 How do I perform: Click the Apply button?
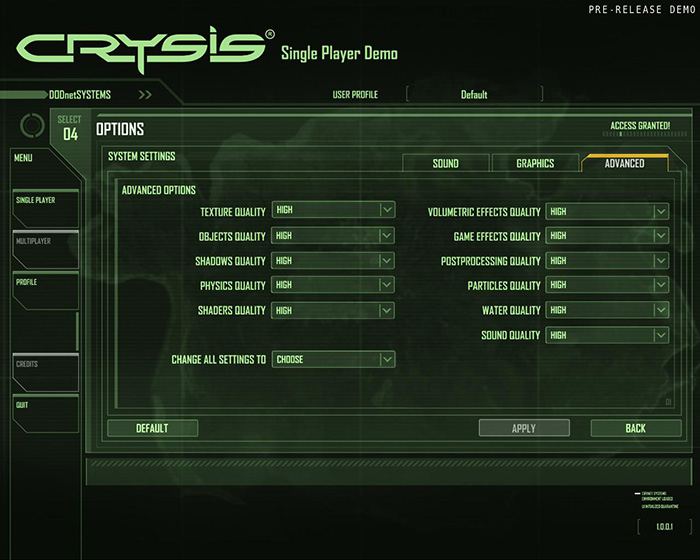pos(524,428)
